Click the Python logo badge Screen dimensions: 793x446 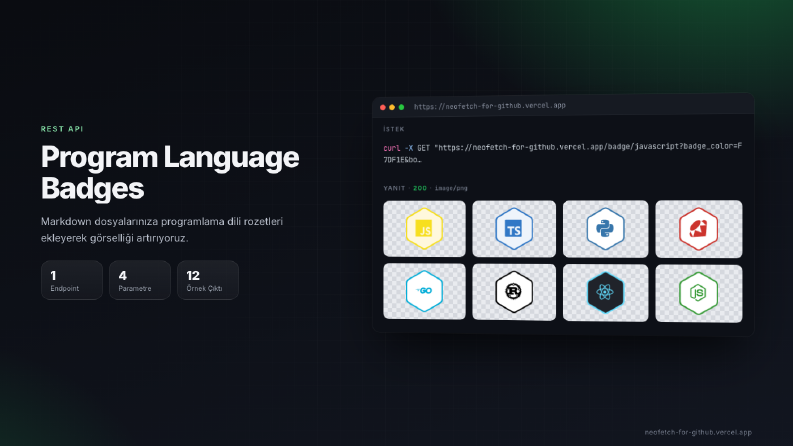coord(605,229)
